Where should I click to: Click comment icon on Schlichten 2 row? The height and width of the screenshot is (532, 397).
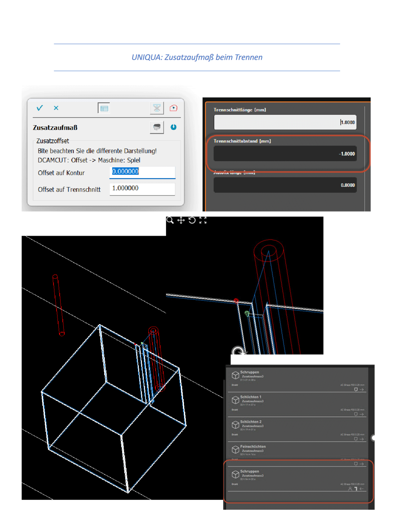pyautogui.click(x=356, y=439)
